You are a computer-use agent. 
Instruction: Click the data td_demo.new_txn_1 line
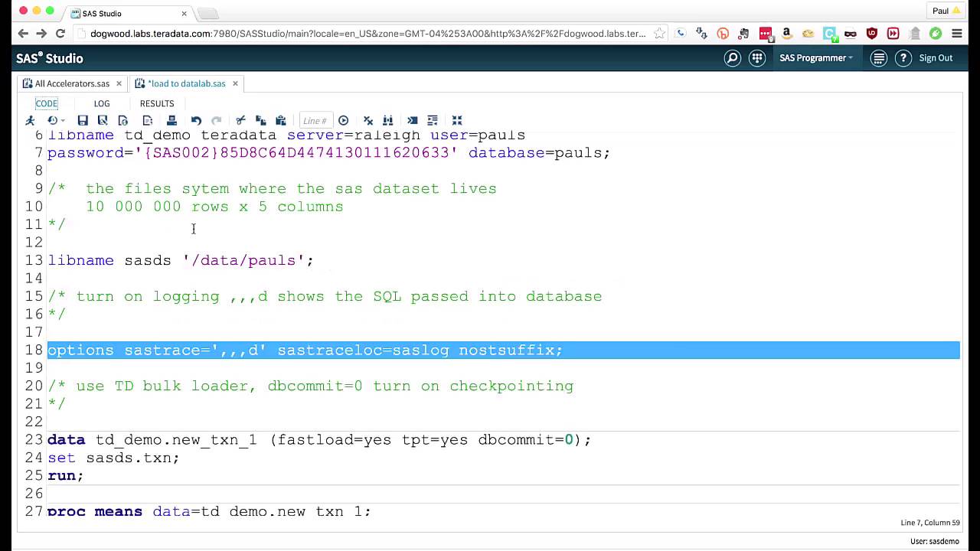319,439
